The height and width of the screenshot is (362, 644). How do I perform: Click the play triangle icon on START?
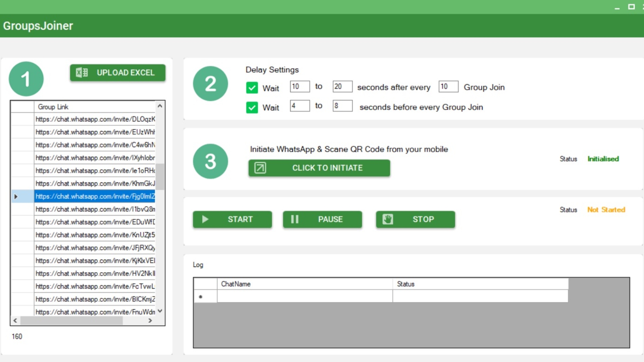[205, 219]
